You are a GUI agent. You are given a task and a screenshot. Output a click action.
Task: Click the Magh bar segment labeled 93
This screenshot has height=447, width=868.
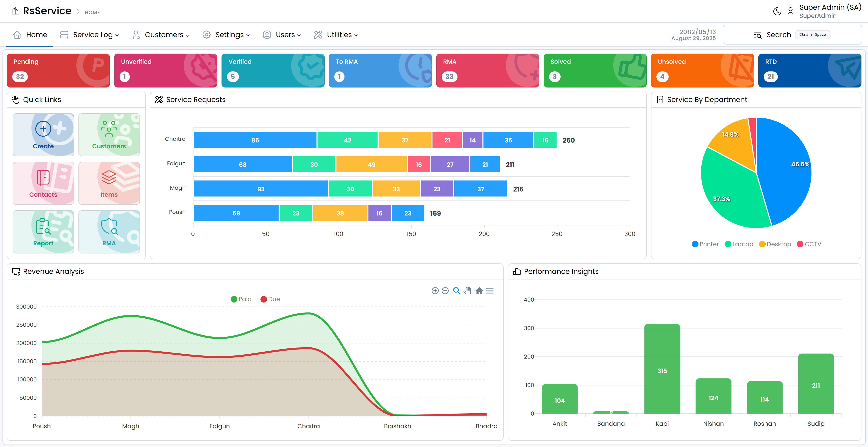coord(261,189)
